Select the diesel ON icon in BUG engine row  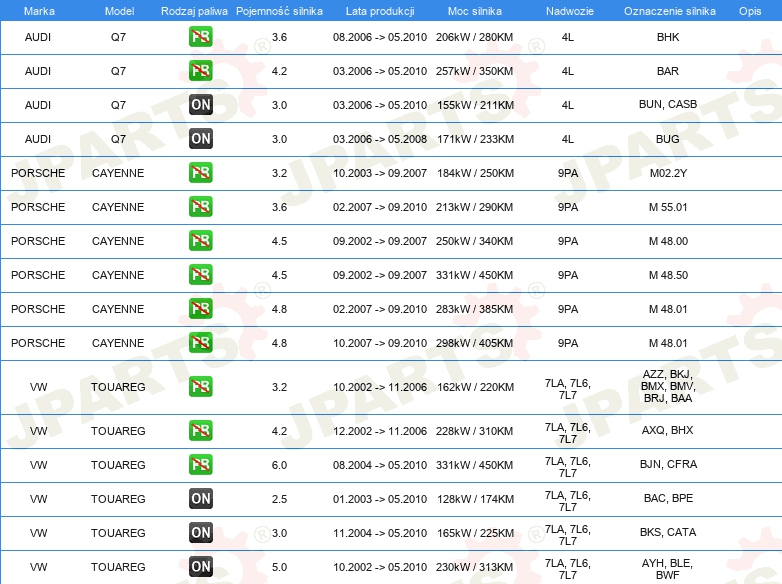click(x=200, y=139)
